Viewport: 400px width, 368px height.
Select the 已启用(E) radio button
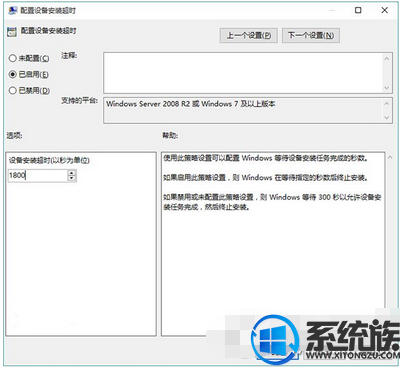[13, 74]
